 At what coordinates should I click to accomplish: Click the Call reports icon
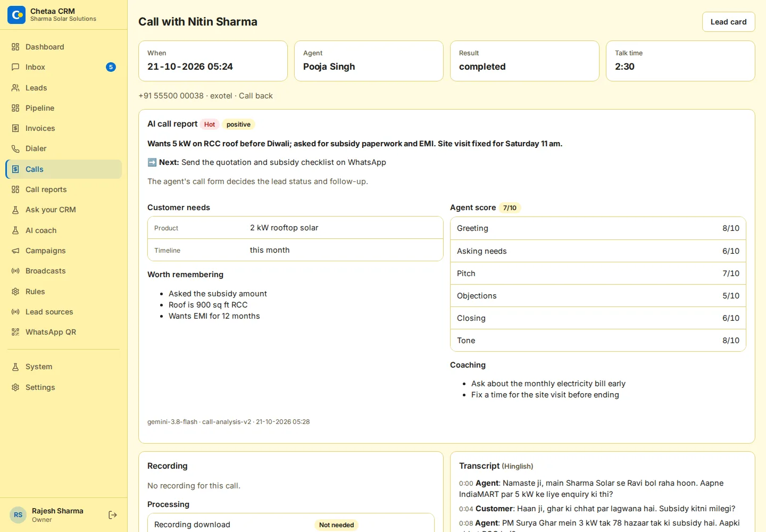pyautogui.click(x=15, y=189)
